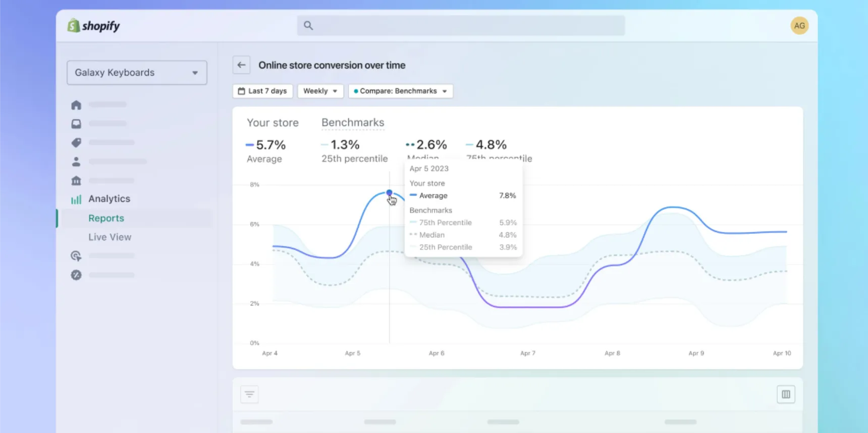
Task: Open the filter icon below chart
Action: (x=249, y=394)
